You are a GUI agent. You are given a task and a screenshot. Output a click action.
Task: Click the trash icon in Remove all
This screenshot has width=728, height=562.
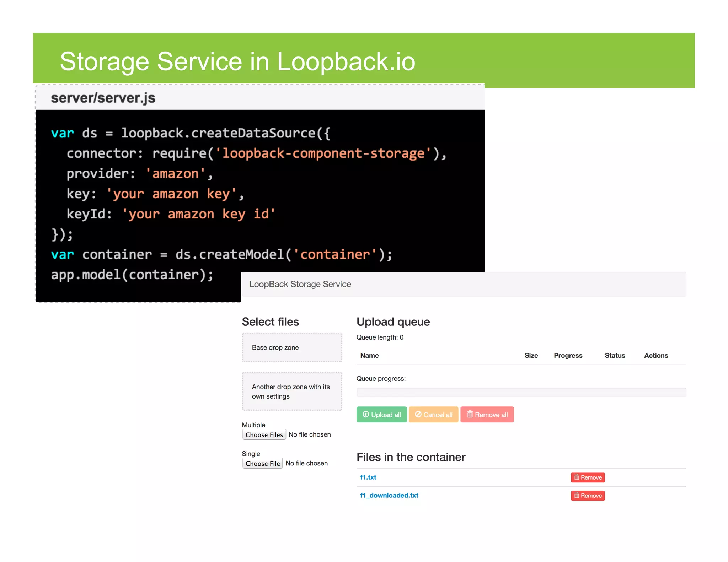(470, 414)
